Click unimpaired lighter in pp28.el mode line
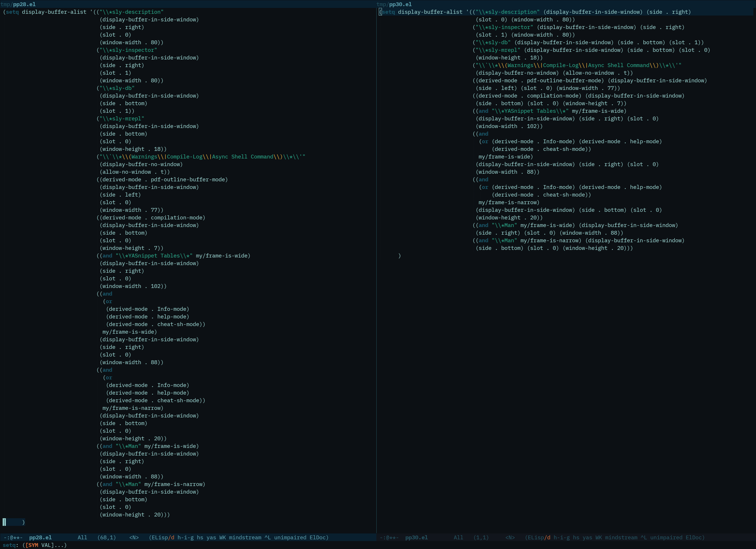The height and width of the screenshot is (549, 756). coord(290,537)
